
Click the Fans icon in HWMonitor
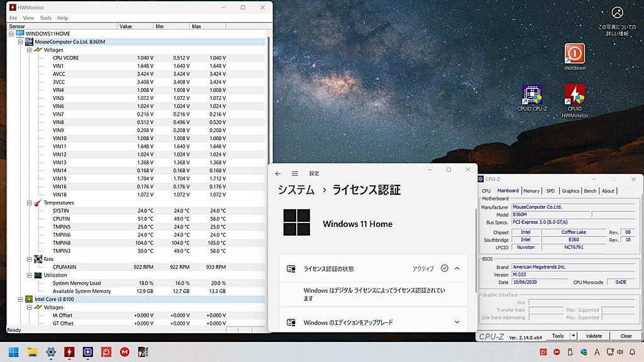coord(38,259)
